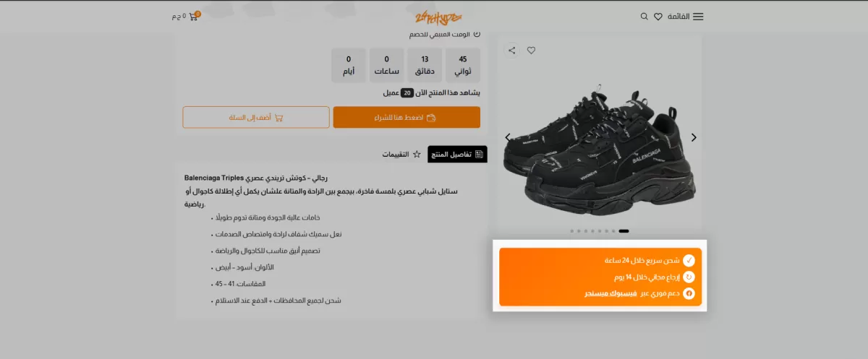Select the first gray carousel dot
This screenshot has width=868, height=359.
pos(571,231)
